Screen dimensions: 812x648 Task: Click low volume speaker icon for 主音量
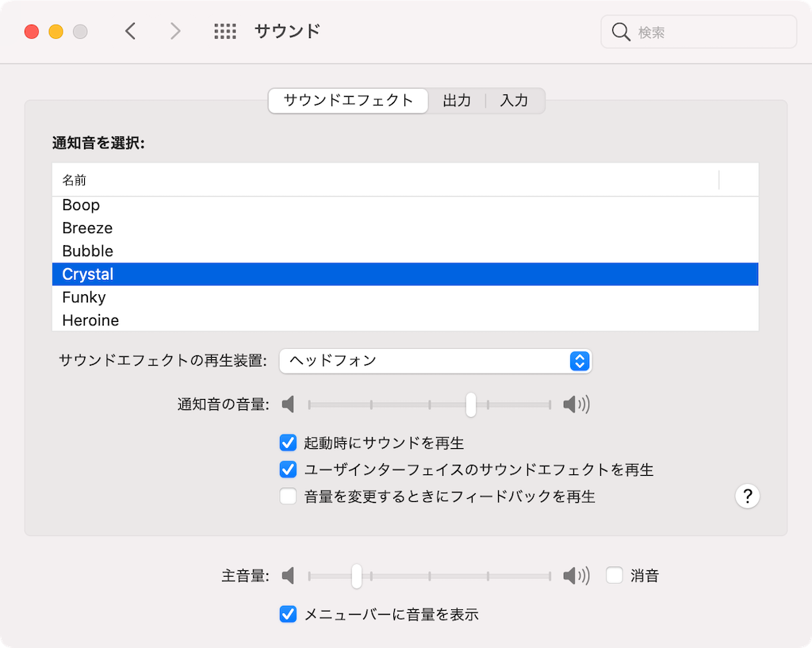(x=288, y=576)
